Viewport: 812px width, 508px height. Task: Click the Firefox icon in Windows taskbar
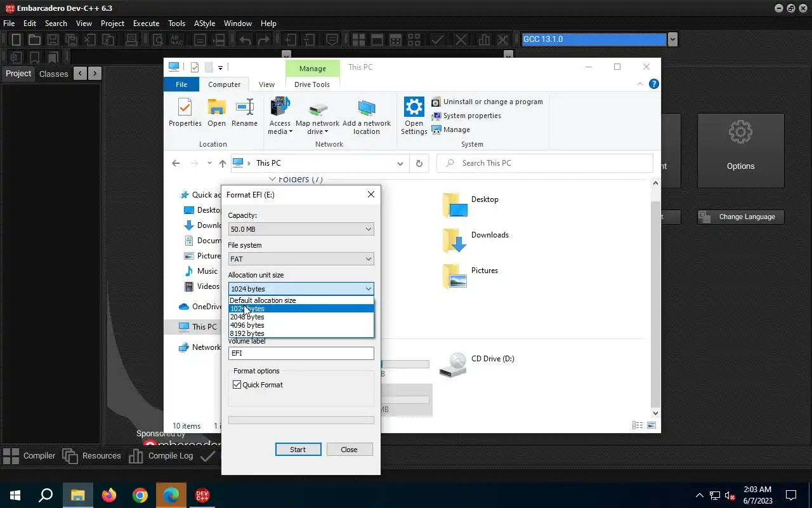pos(109,495)
